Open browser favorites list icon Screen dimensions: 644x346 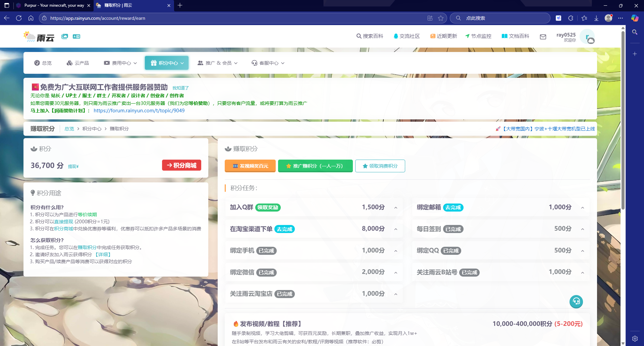click(584, 18)
